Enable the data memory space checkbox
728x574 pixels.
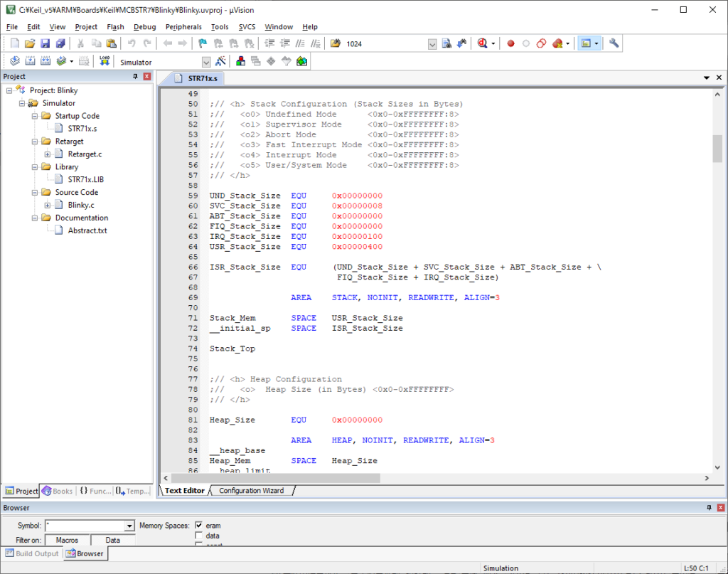tap(199, 536)
